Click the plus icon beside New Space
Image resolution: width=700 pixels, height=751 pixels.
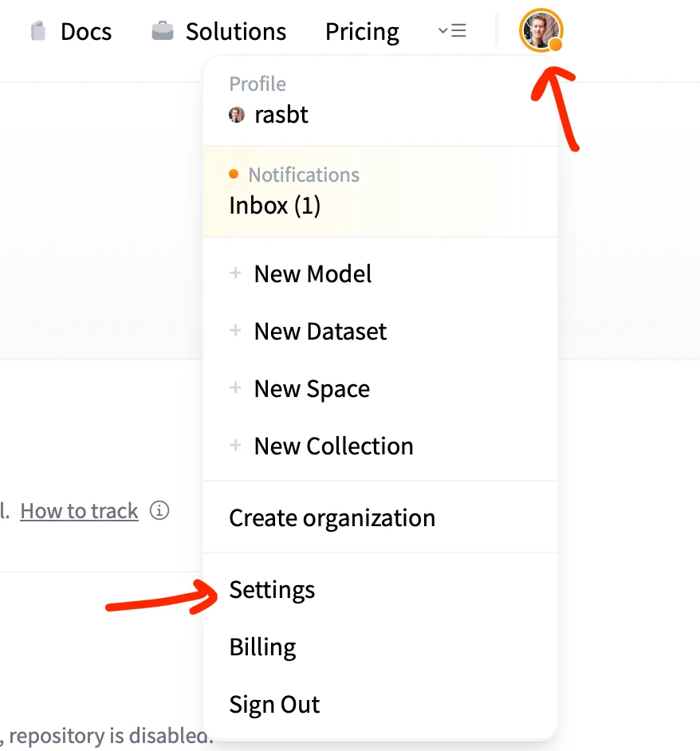click(235, 388)
